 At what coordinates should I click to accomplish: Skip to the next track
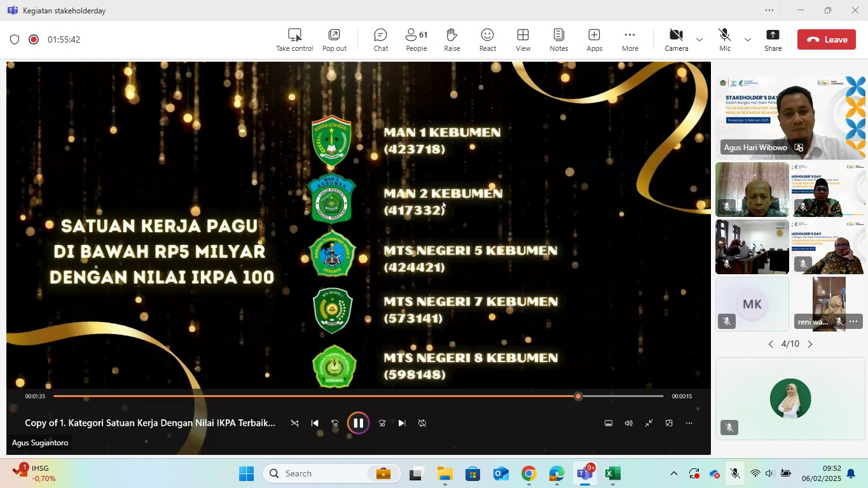402,423
